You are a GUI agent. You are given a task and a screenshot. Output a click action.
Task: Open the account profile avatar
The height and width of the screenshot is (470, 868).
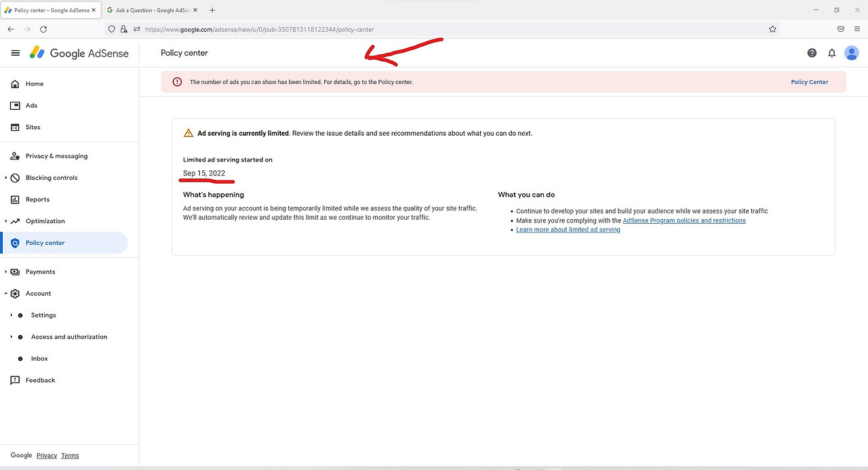click(852, 53)
